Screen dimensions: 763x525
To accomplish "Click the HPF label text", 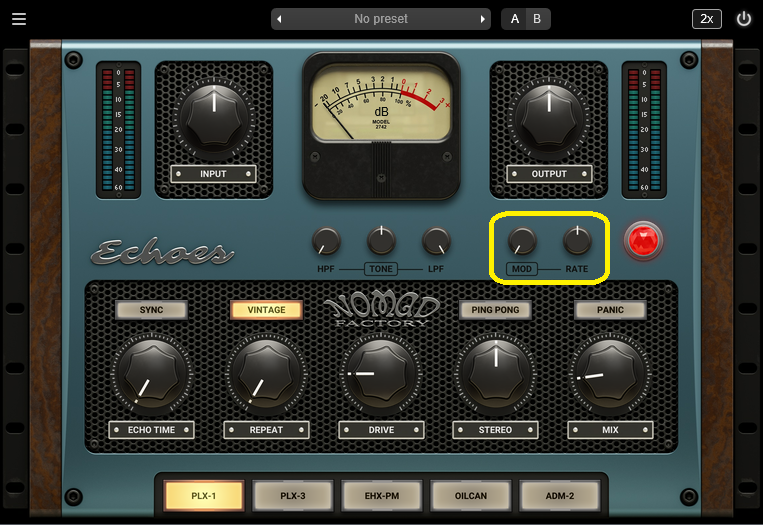I will click(326, 269).
